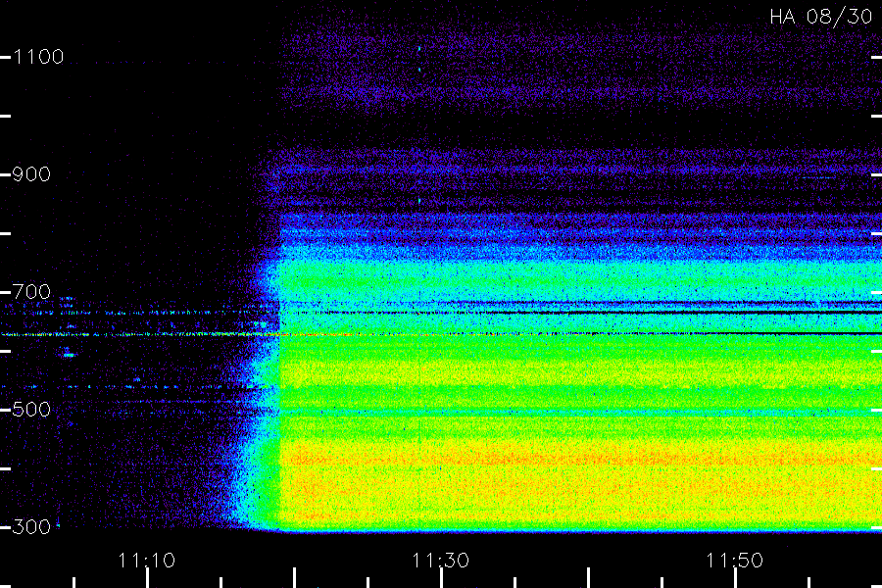The image size is (882, 588).
Task: Click the HA 08/30 station date label
Action: 820,17
